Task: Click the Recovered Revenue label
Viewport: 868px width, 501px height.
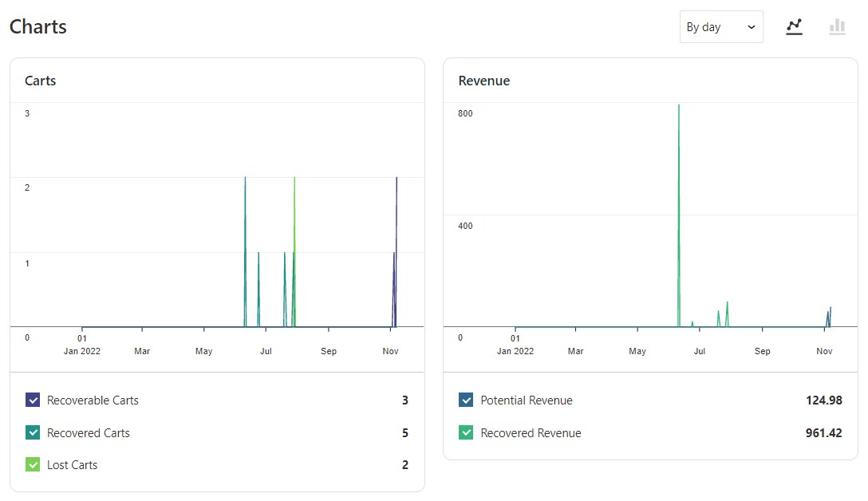Action: tap(531, 433)
